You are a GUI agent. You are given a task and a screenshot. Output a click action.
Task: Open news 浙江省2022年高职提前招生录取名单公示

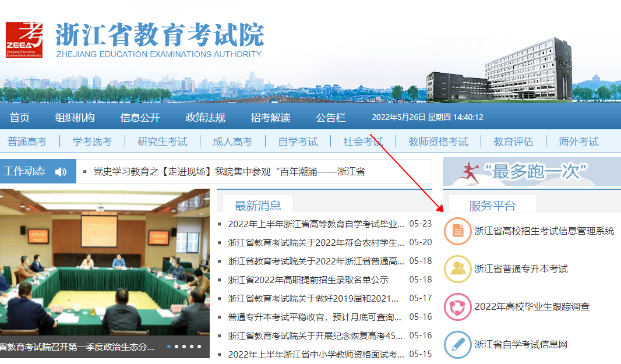click(308, 280)
